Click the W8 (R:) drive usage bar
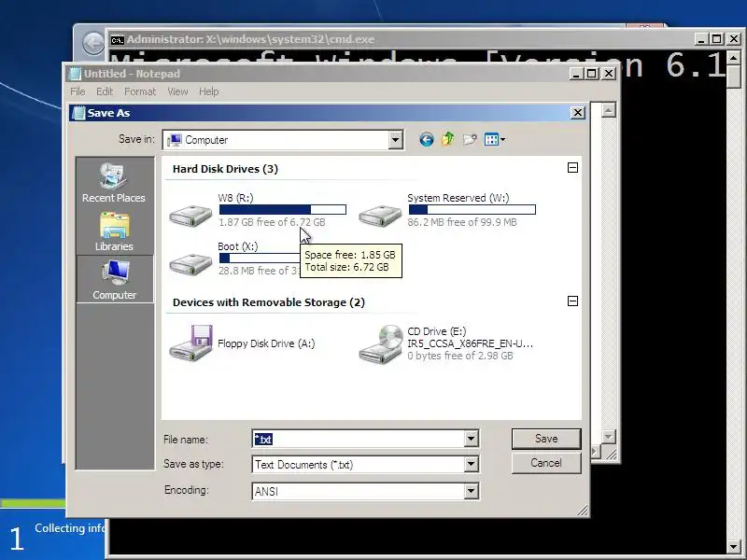 point(283,209)
